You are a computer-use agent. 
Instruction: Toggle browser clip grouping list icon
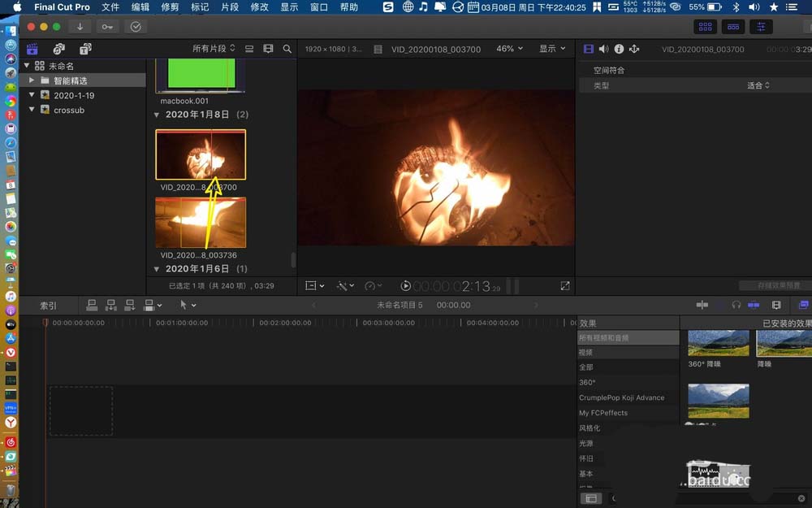pos(249,49)
